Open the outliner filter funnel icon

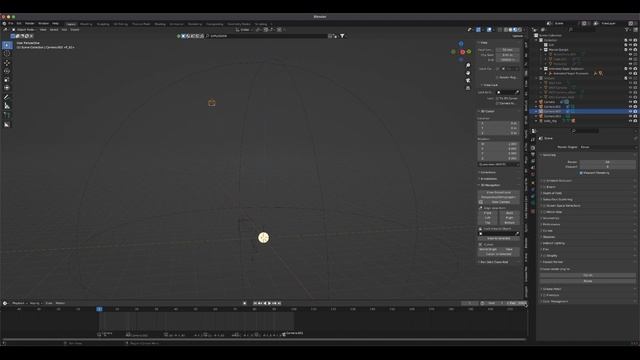point(627,30)
